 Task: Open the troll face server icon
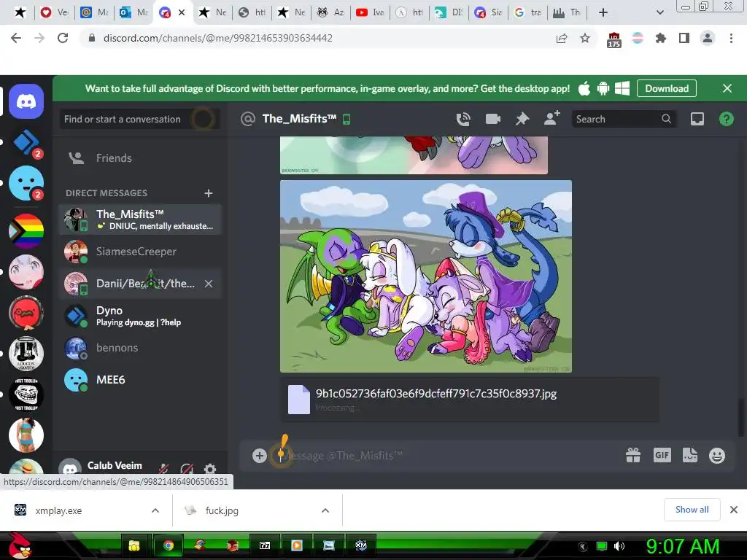(26, 394)
